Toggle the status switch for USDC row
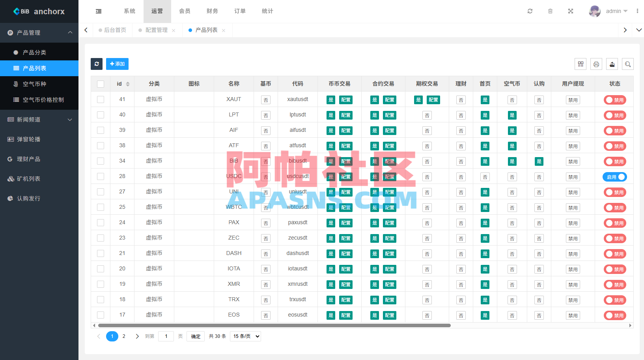 [614, 177]
